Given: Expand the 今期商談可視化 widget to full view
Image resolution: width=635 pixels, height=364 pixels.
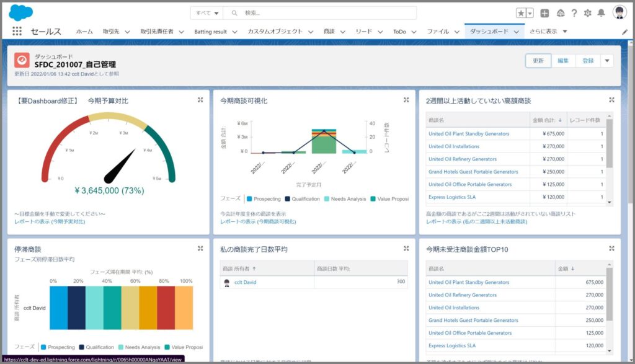Looking at the screenshot, I should [x=406, y=100].
